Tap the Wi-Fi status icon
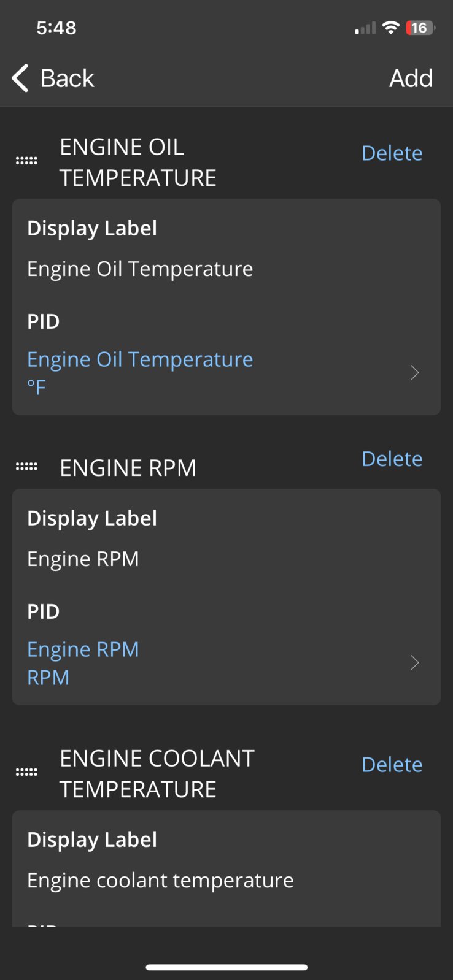 click(x=390, y=28)
